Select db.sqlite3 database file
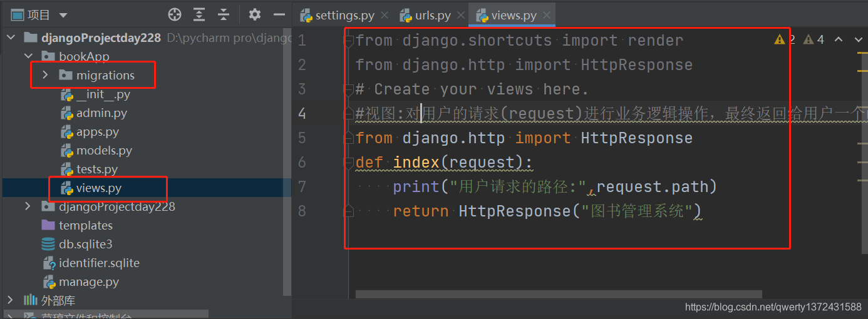 tap(86, 244)
